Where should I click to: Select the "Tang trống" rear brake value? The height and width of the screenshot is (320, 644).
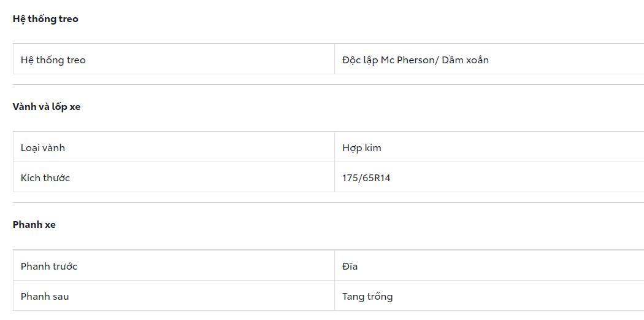367,297
